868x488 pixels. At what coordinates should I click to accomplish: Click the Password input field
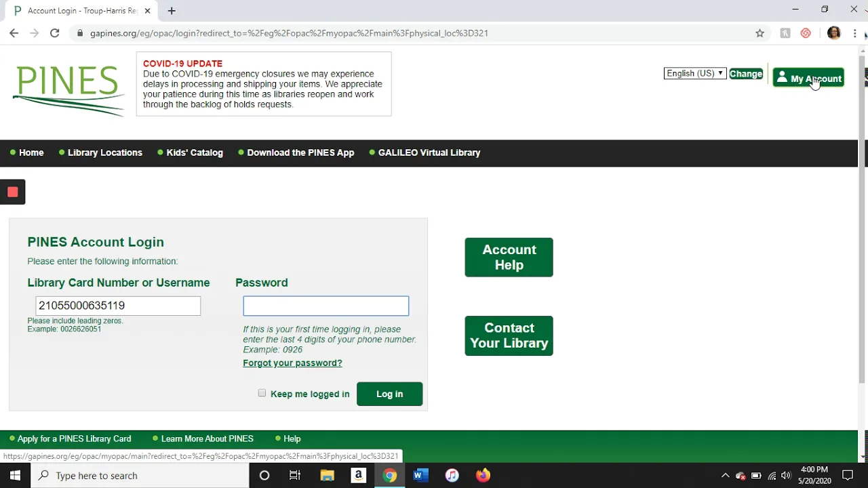click(x=326, y=306)
